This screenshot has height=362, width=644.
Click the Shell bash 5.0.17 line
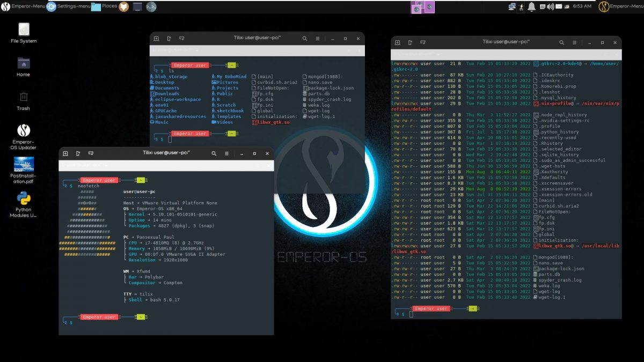(x=154, y=300)
